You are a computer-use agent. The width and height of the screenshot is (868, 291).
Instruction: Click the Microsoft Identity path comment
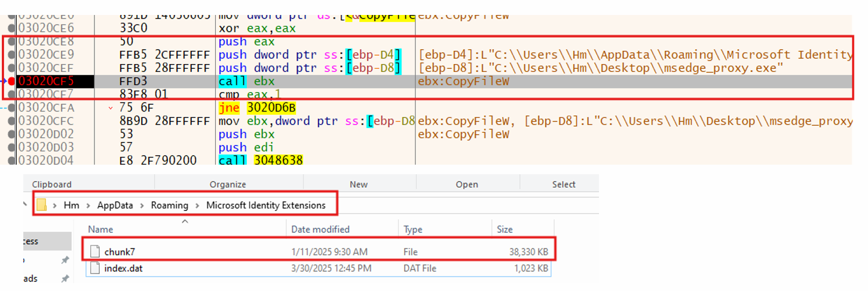coord(635,55)
